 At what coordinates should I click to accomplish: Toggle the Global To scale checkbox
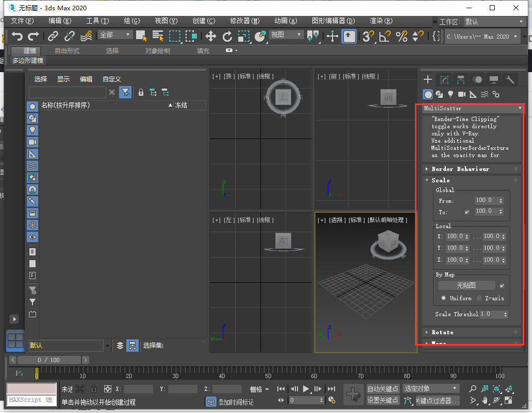(x=467, y=212)
